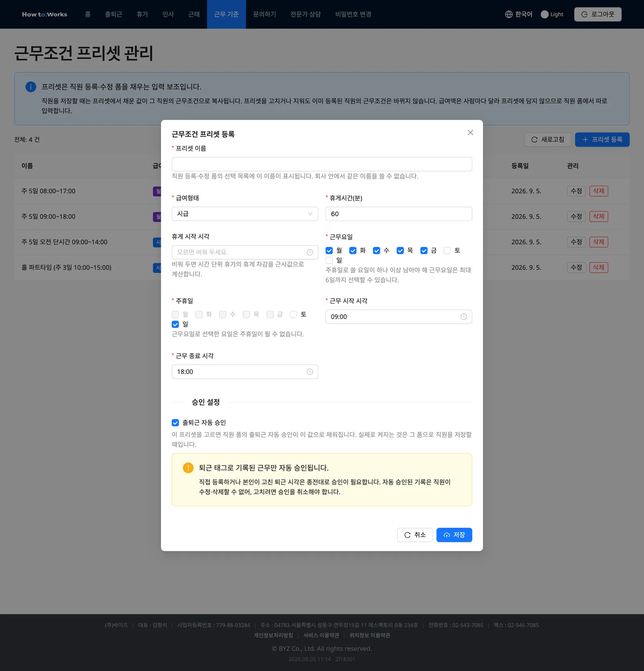Click the clock icon in 근무 시작 시각 field
644x671 pixels.
(x=464, y=317)
